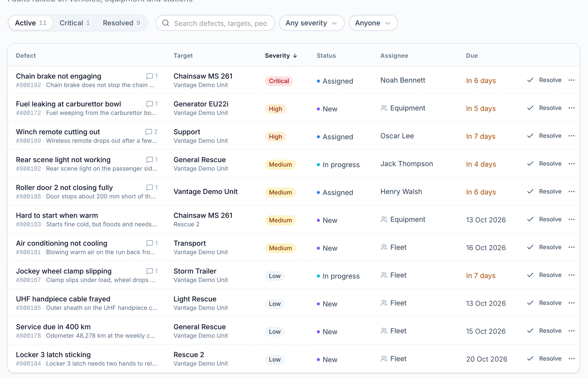Click the Generator EU22i target
This screenshot has height=378, width=588.
tap(201, 104)
